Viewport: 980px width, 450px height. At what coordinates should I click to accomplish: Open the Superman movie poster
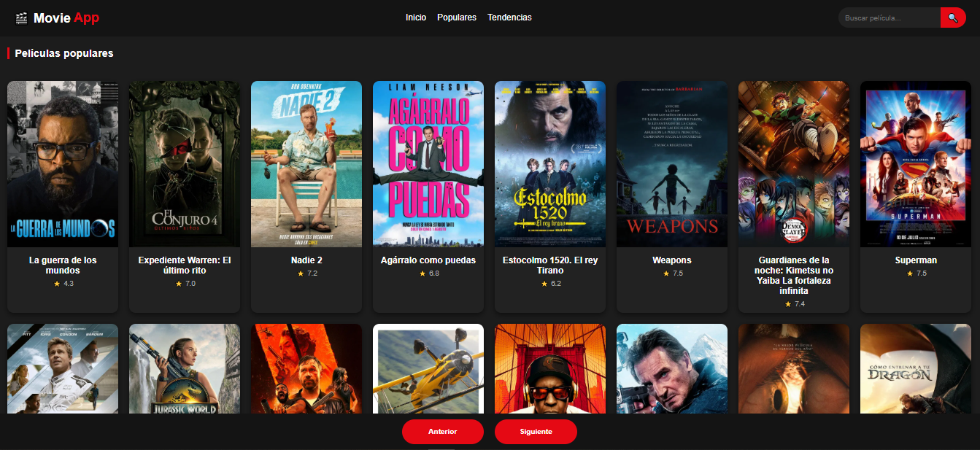916,164
